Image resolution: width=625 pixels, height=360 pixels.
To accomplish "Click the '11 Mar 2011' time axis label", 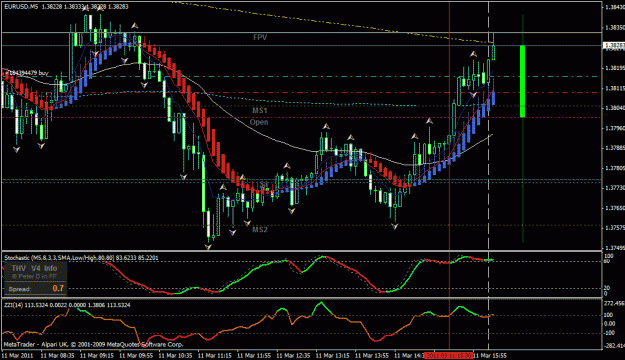I will pos(18,355).
